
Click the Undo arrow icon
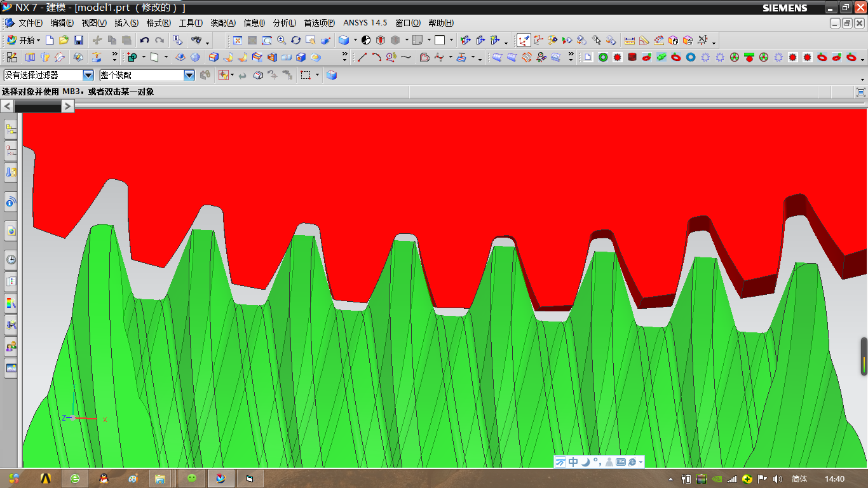pyautogui.click(x=145, y=40)
